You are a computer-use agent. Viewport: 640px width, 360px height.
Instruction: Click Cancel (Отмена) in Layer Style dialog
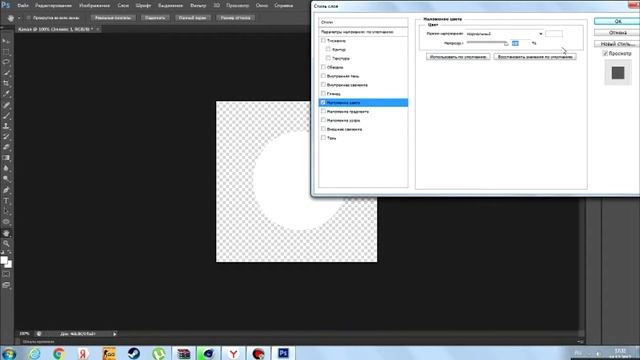[x=618, y=32]
